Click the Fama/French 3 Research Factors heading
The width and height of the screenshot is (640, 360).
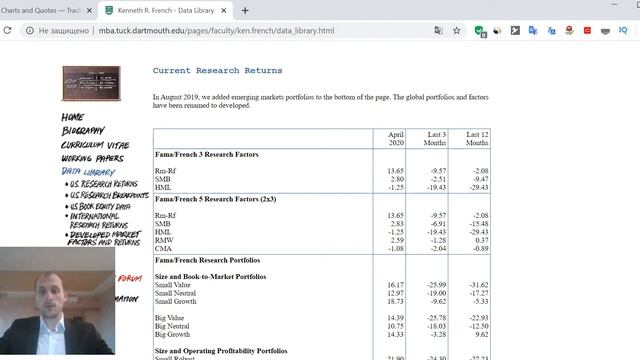tap(207, 155)
